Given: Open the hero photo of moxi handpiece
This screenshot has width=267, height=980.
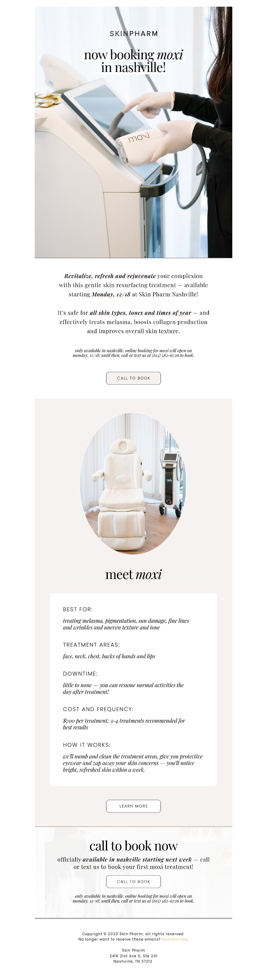Looking at the screenshot, I should 133,132.
